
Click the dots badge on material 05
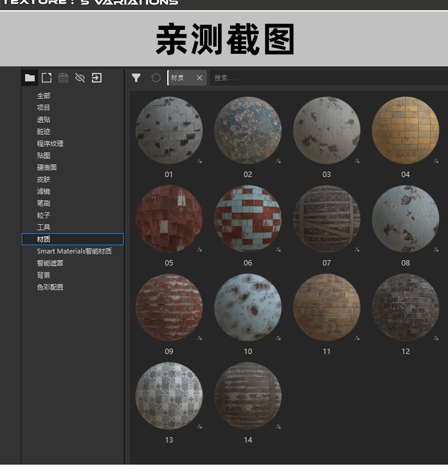click(200, 249)
